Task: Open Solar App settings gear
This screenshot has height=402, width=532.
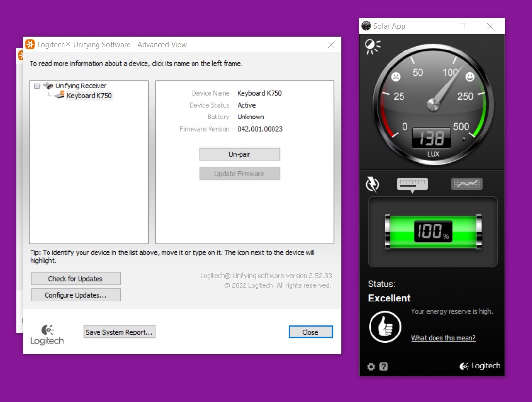Action: coord(371,367)
